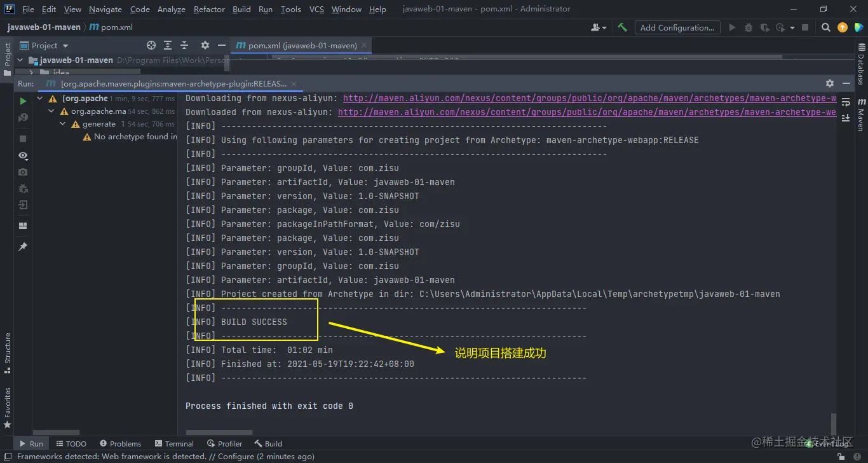Expand all nodes in the Project panel
Viewport: 868px width, 463px height.
click(168, 45)
